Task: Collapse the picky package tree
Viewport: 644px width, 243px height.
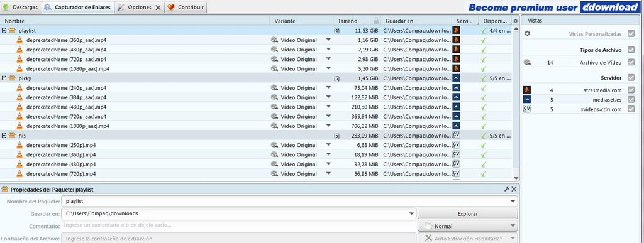Action: 4,78
